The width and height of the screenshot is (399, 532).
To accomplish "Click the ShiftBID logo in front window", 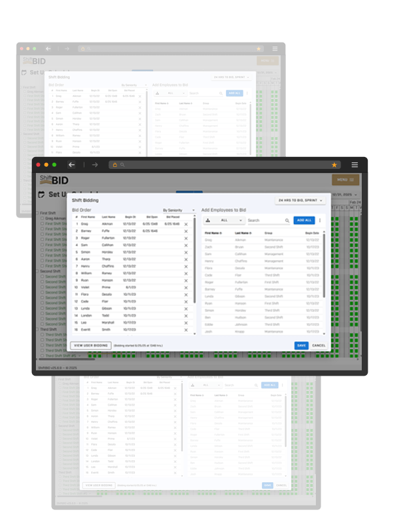I will pyautogui.click(x=54, y=180).
